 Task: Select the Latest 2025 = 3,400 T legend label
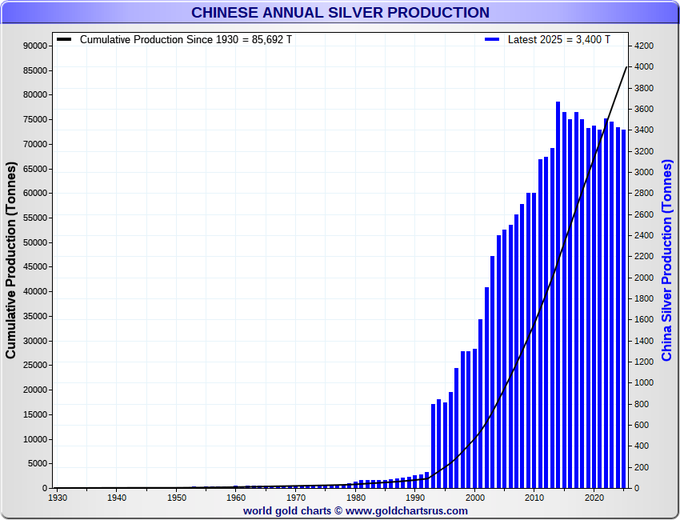pyautogui.click(x=559, y=39)
